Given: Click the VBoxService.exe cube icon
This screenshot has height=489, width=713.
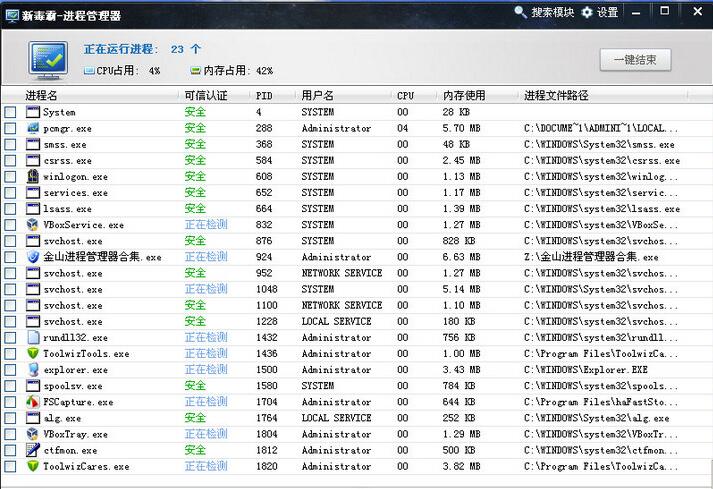Looking at the screenshot, I should pos(33,225).
